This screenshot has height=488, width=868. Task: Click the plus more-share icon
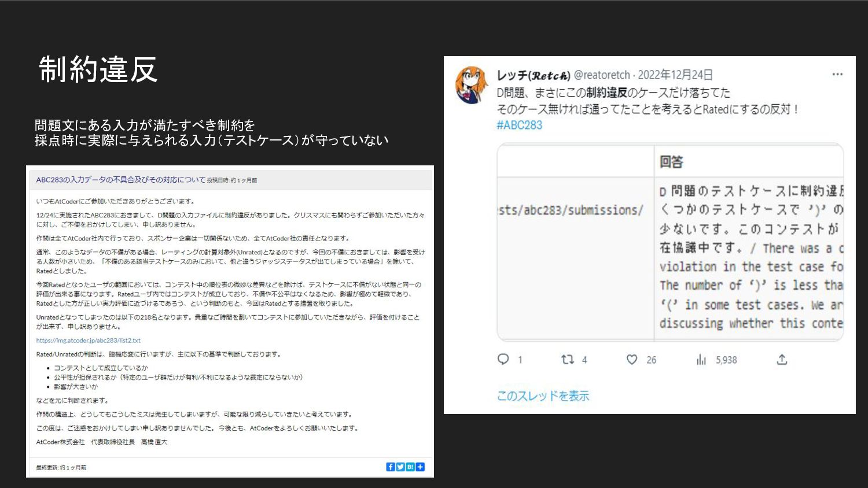tap(420, 467)
